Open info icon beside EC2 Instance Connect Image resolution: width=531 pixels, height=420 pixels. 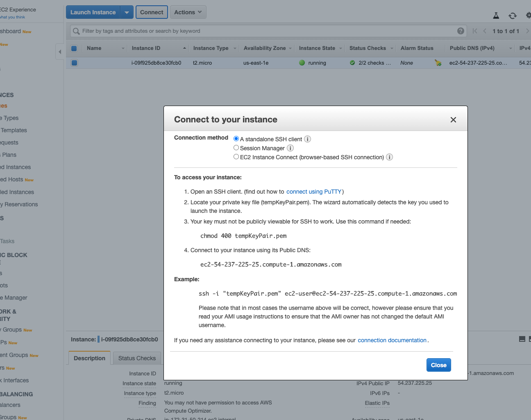click(390, 157)
